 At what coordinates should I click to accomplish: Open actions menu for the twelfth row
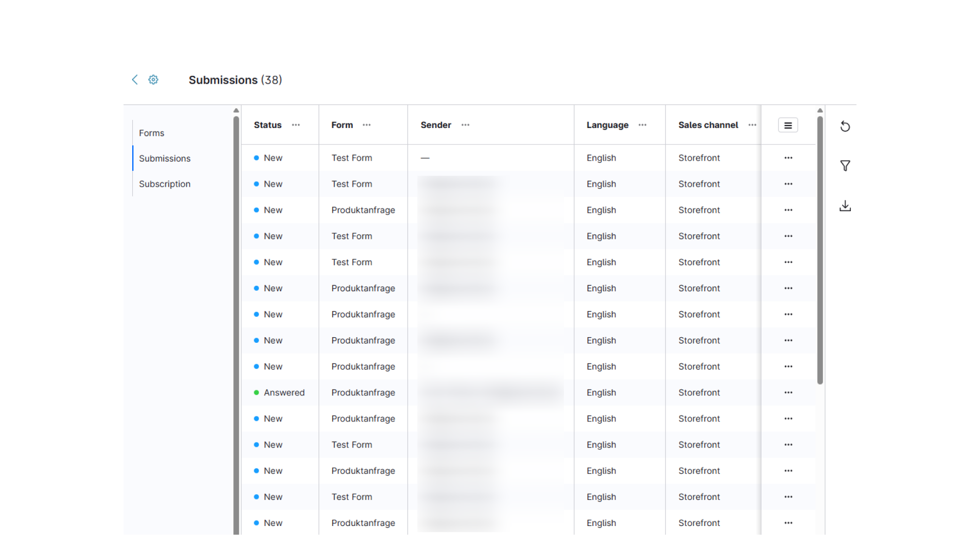click(x=789, y=445)
